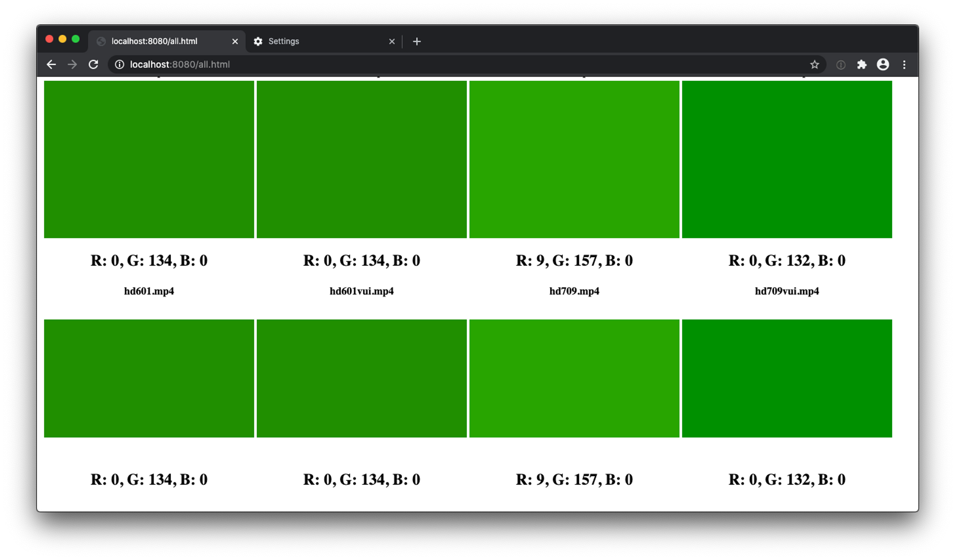Click the grayed extension icon beside star

[841, 65]
